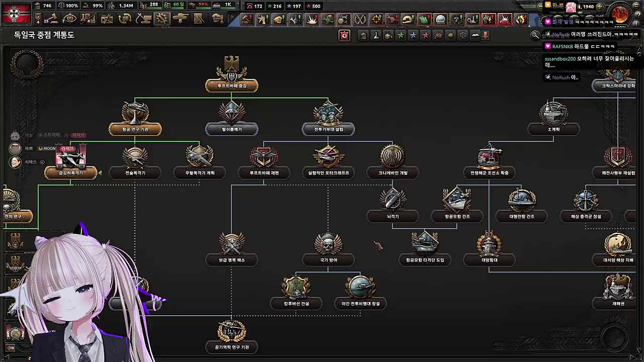Open the research tab with flask icon
The image size is (644, 362).
(x=89, y=19)
